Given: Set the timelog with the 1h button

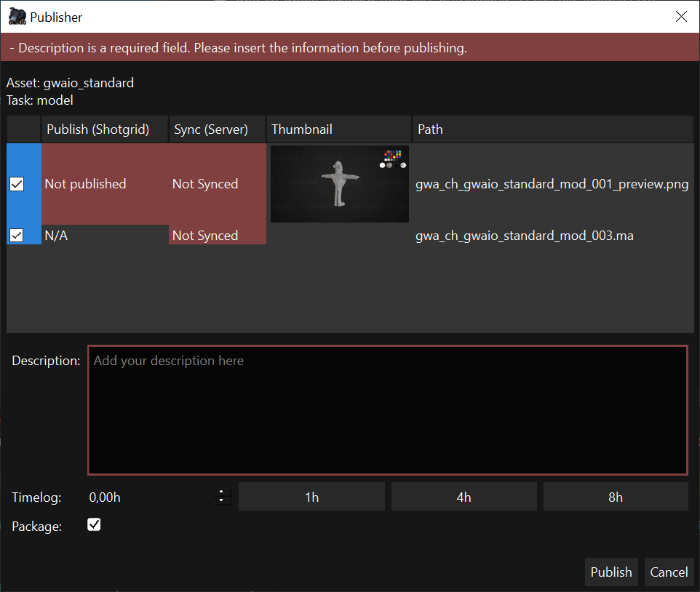Looking at the screenshot, I should (311, 497).
